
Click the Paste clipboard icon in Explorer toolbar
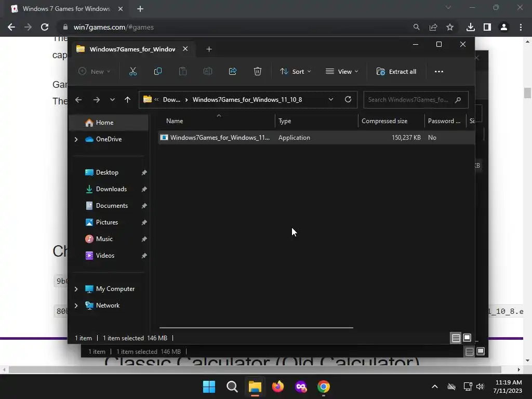[x=183, y=72]
